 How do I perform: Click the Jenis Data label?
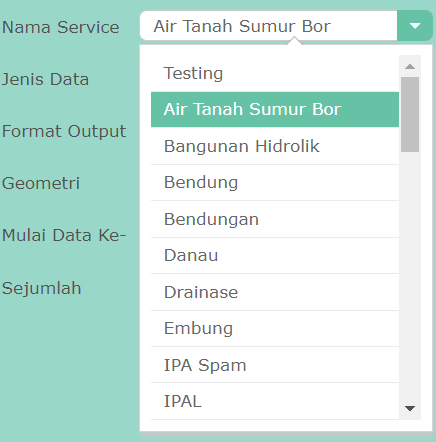pyautogui.click(x=45, y=79)
